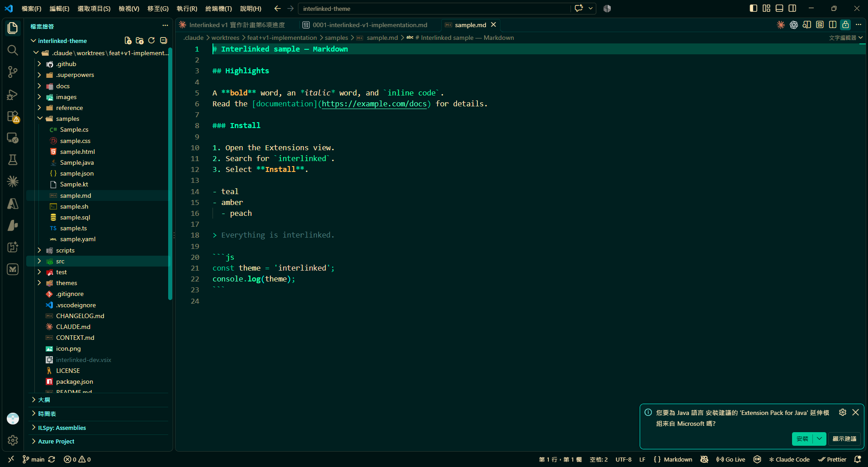Expand the .github folder
The image size is (868, 467).
pyautogui.click(x=39, y=64)
